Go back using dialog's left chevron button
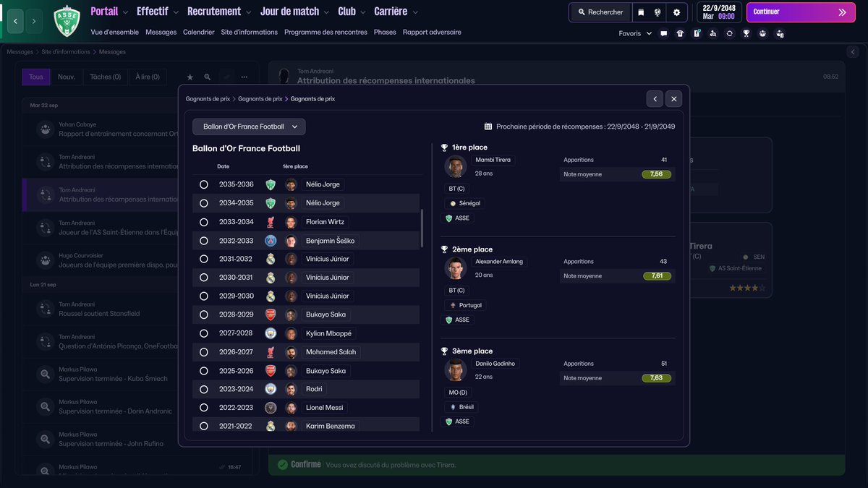This screenshot has width=868, height=488. pyautogui.click(x=655, y=99)
